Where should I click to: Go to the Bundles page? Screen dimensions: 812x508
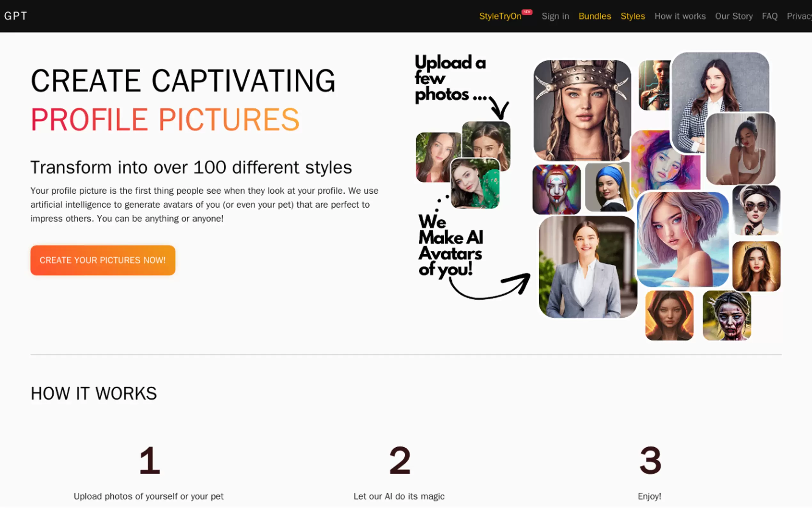595,16
